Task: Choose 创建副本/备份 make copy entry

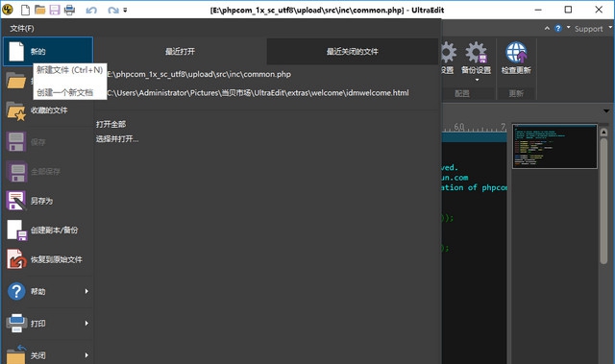Action: [48, 230]
